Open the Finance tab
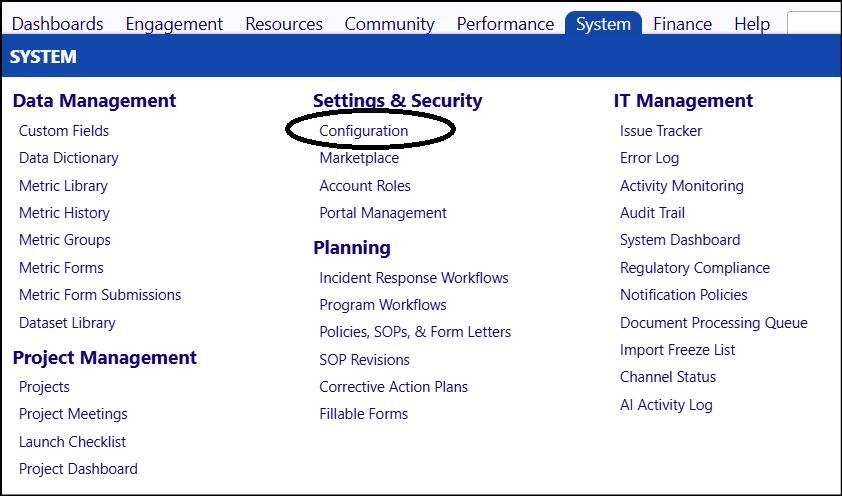 tap(683, 24)
